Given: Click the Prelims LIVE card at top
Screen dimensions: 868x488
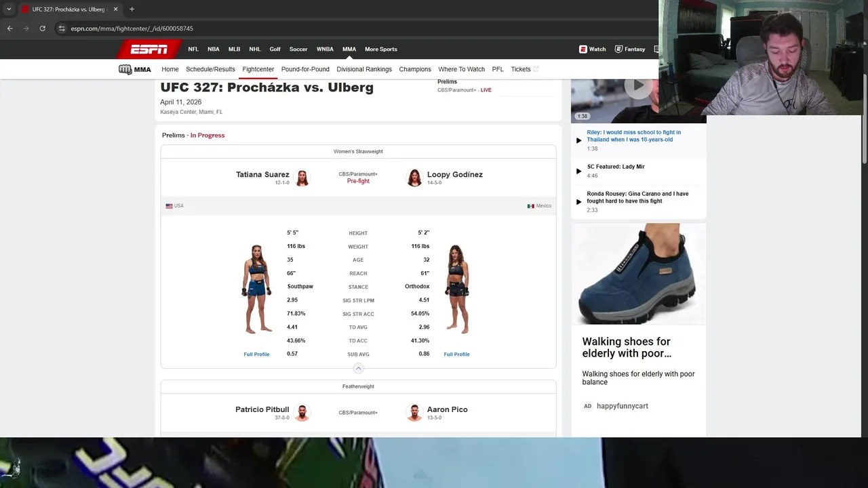Looking at the screenshot, I should coord(465,86).
